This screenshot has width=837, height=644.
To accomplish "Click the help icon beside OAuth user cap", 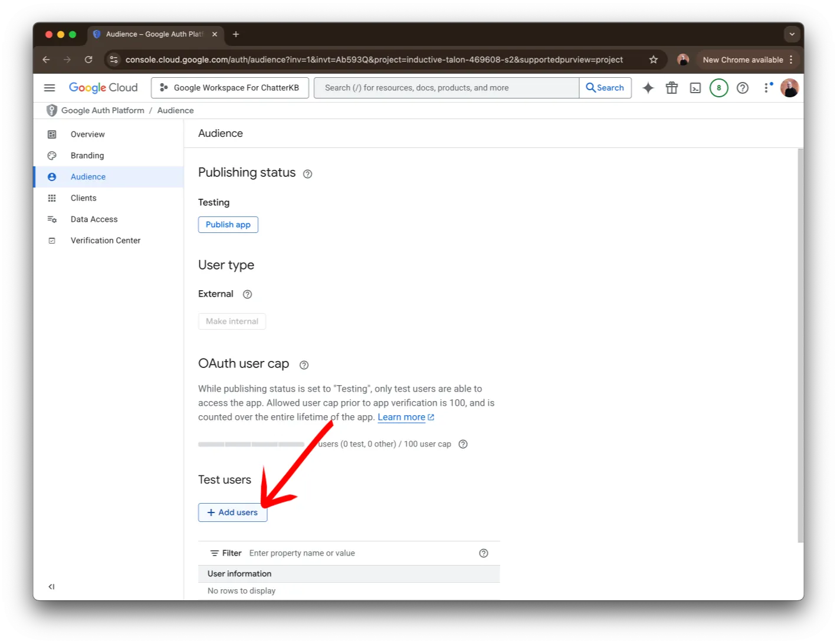I will (304, 365).
